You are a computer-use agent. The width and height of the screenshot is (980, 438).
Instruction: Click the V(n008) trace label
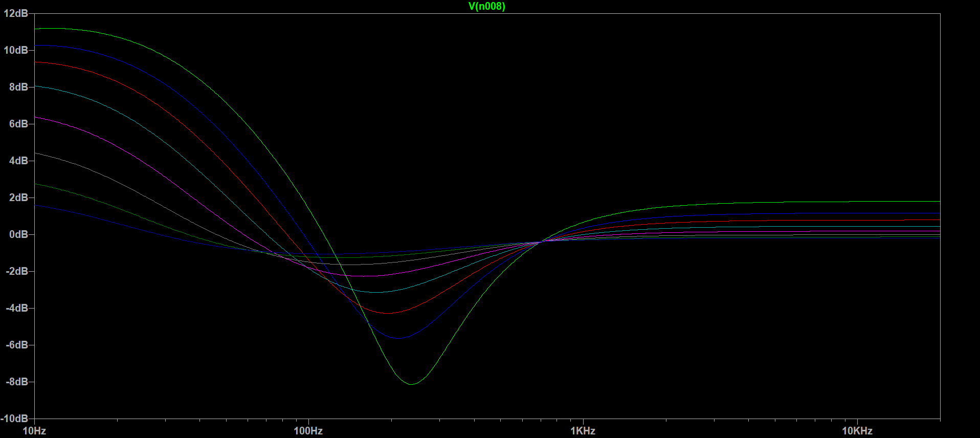pyautogui.click(x=486, y=6)
